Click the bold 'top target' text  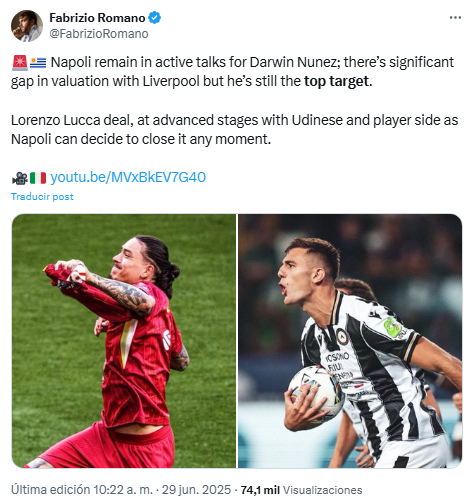[x=338, y=81]
